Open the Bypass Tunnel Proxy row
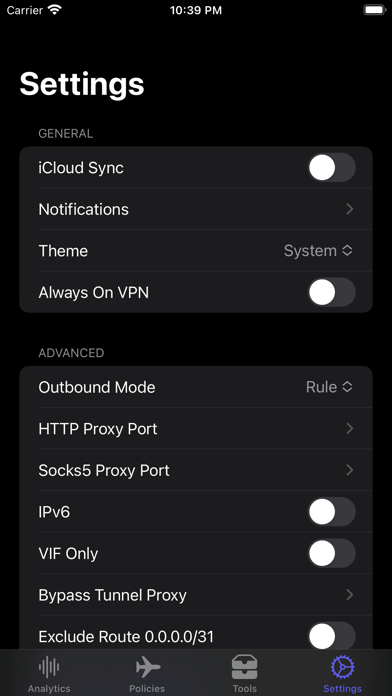 [196, 595]
